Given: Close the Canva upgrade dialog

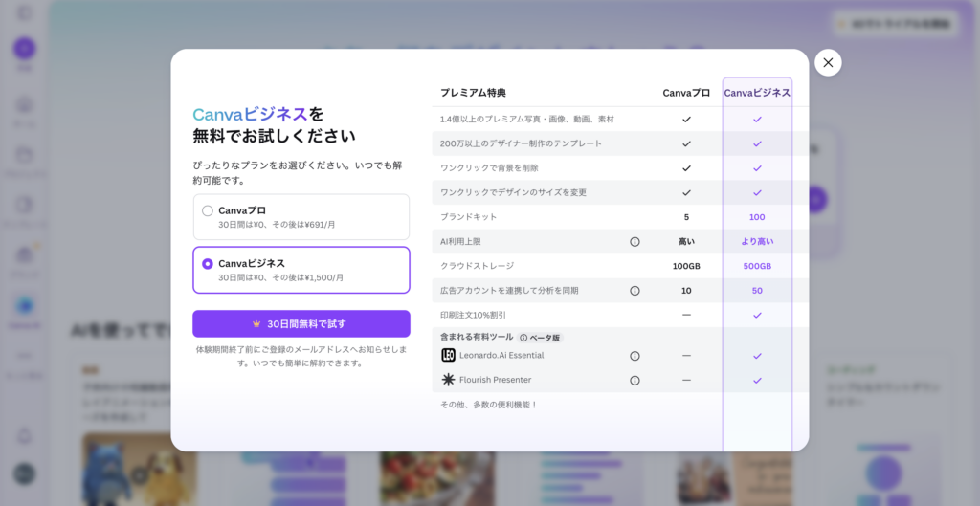Looking at the screenshot, I should (828, 63).
